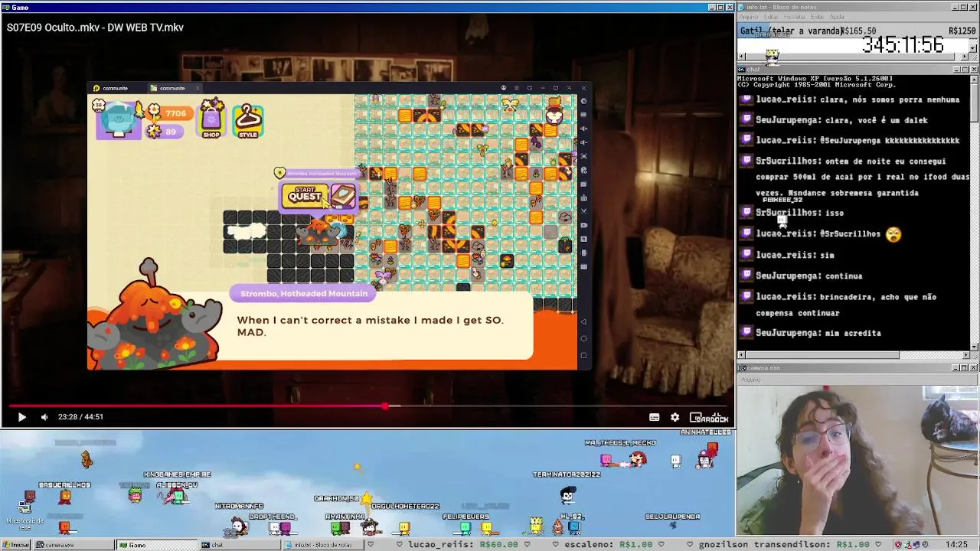Click emulator volume up sidebar icon
The width and height of the screenshot is (980, 551).
coord(584,128)
